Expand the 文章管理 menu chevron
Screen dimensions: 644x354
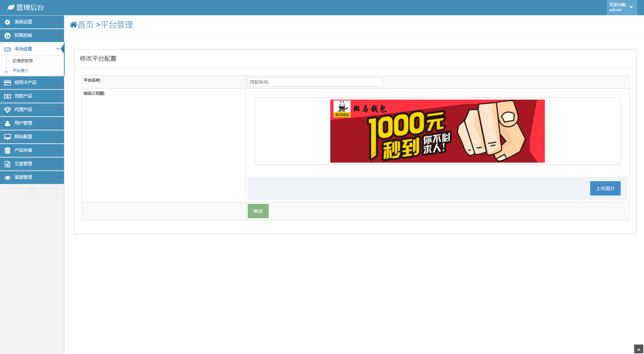pos(58,164)
